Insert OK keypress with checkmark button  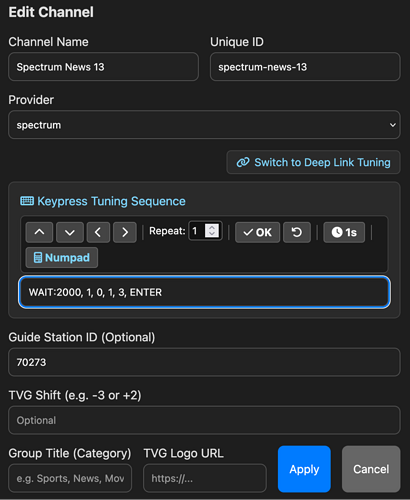pyautogui.click(x=257, y=232)
